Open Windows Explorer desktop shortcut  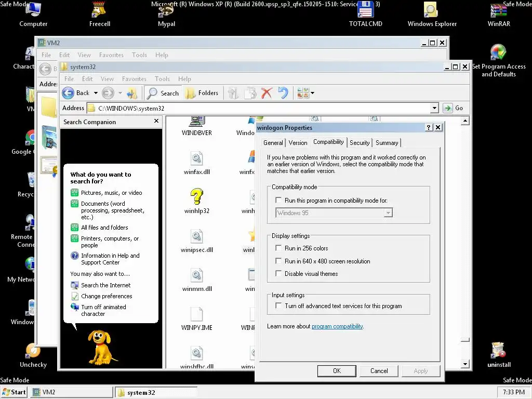(432, 14)
